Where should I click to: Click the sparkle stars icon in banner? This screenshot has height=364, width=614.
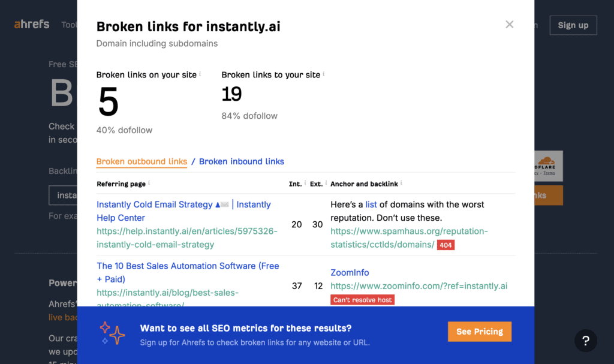coord(112,333)
